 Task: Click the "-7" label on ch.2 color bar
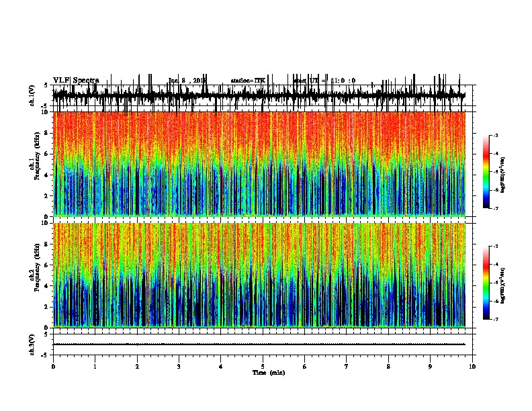(495, 320)
